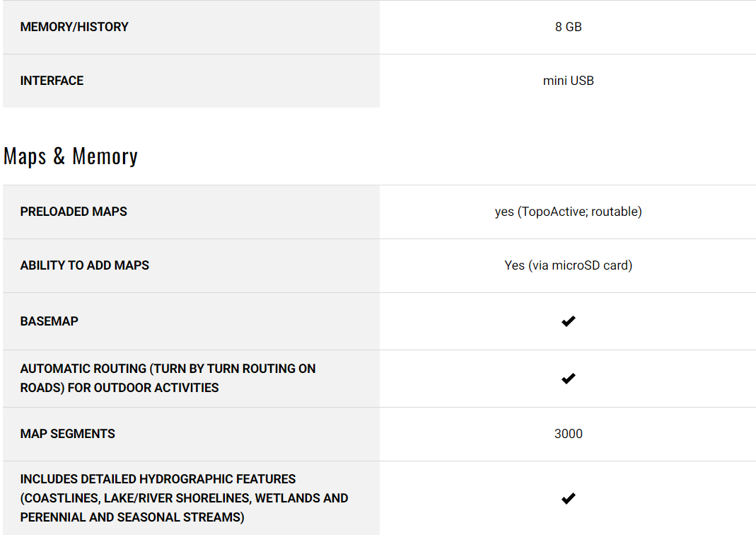
Task: Click the 'ROADS) FOR OUTDOOR ACTIVITIES' text line
Action: (120, 388)
